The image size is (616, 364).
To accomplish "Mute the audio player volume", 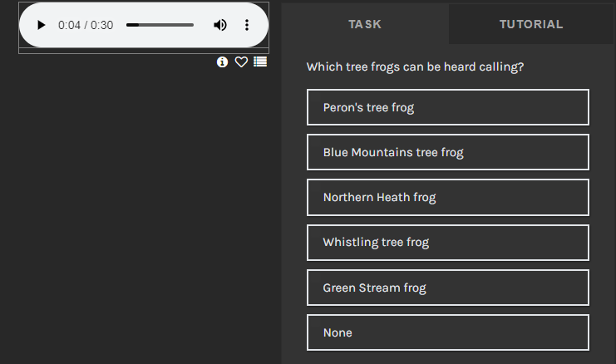I will (x=220, y=25).
